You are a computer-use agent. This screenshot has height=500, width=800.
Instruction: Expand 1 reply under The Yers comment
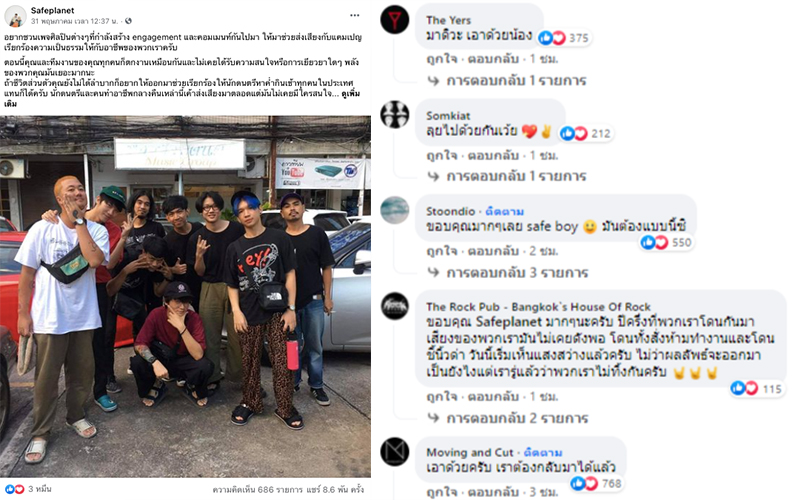[x=507, y=81]
